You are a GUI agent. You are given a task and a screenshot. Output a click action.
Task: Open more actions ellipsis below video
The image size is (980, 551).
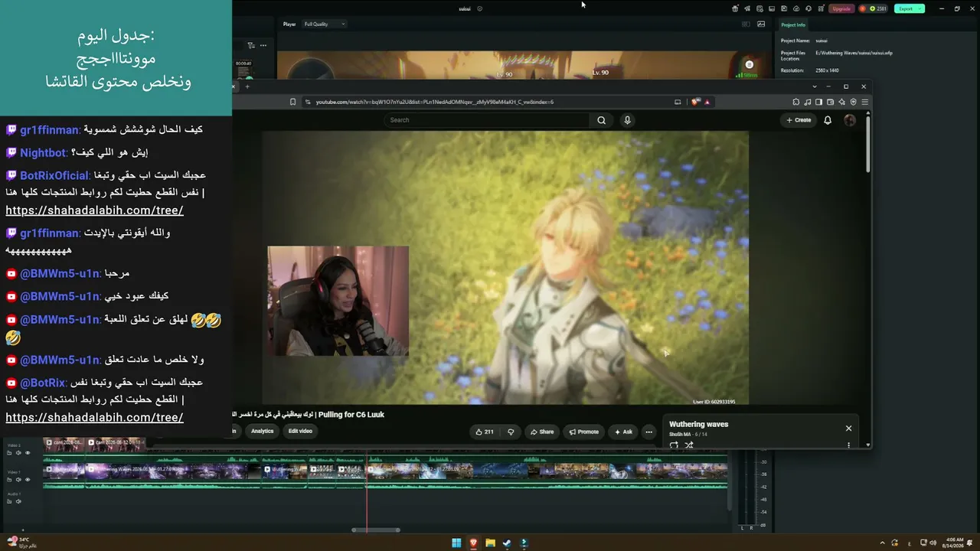click(x=648, y=432)
